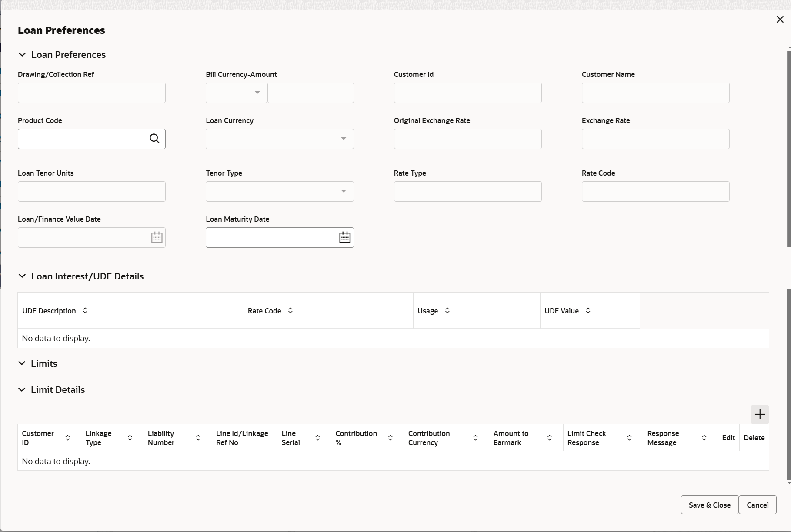
Task: Open the Loan Maturity Date calendar picker
Action: pyautogui.click(x=345, y=237)
